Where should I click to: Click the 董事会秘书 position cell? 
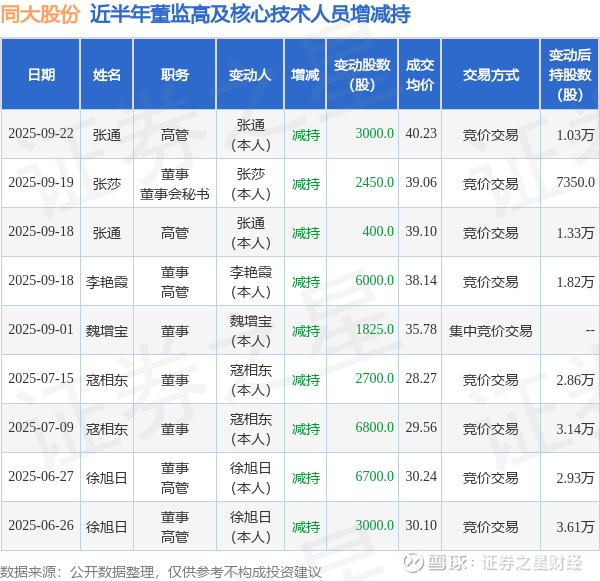coord(174,194)
